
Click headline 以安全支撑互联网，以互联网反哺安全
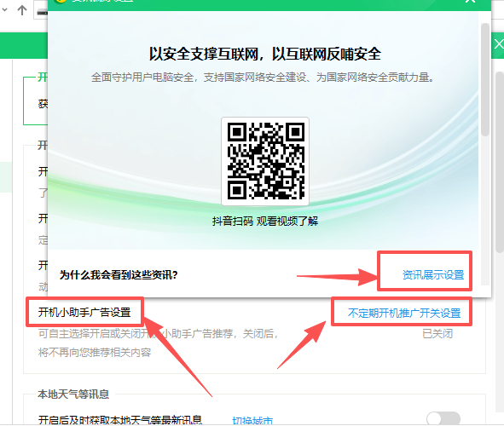(265, 54)
